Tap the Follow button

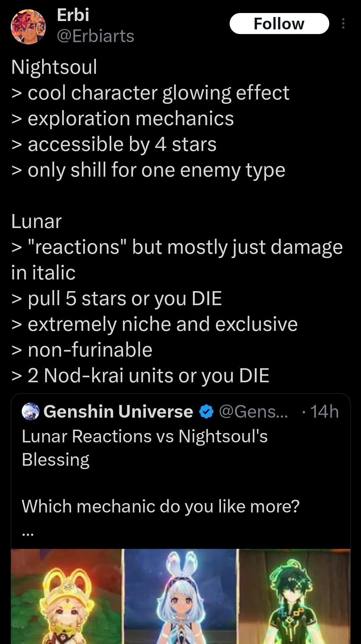[x=279, y=24]
